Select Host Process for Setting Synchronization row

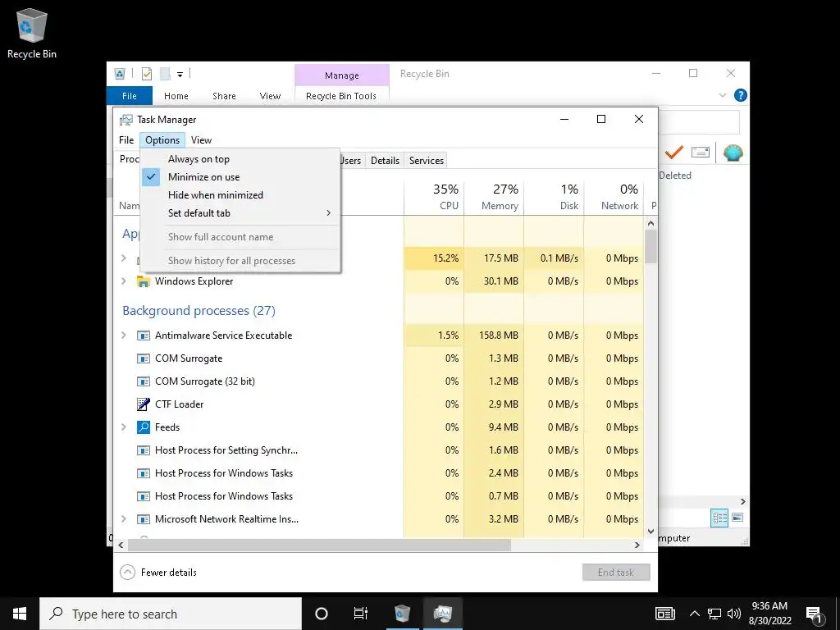379,450
